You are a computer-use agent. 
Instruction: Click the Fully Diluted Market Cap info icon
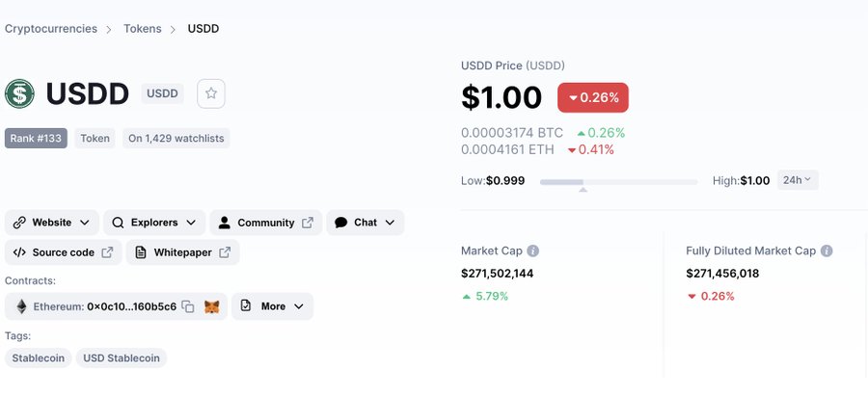pos(827,251)
